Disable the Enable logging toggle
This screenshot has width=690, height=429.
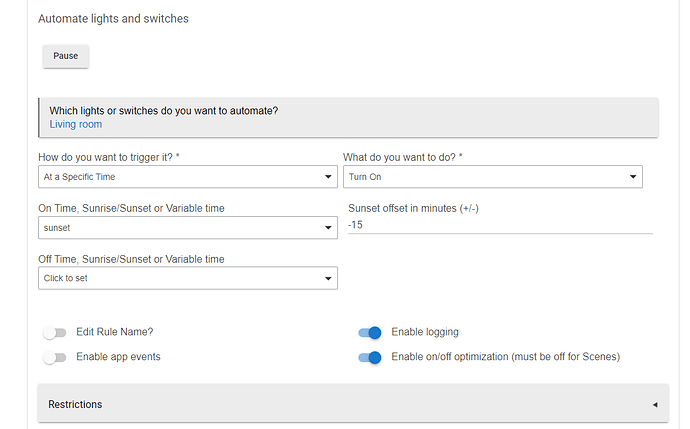[x=370, y=333]
